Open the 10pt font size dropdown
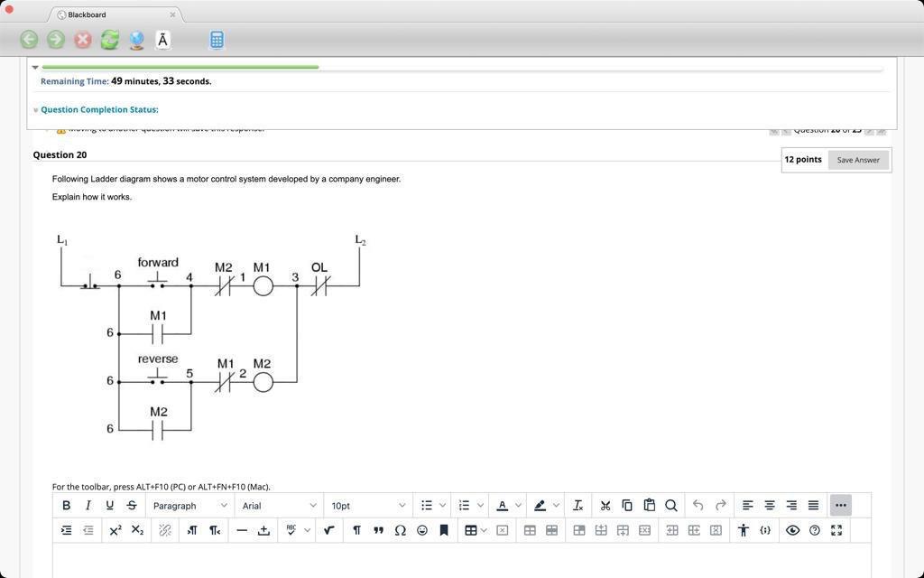Image resolution: width=924 pixels, height=578 pixels. 365,505
